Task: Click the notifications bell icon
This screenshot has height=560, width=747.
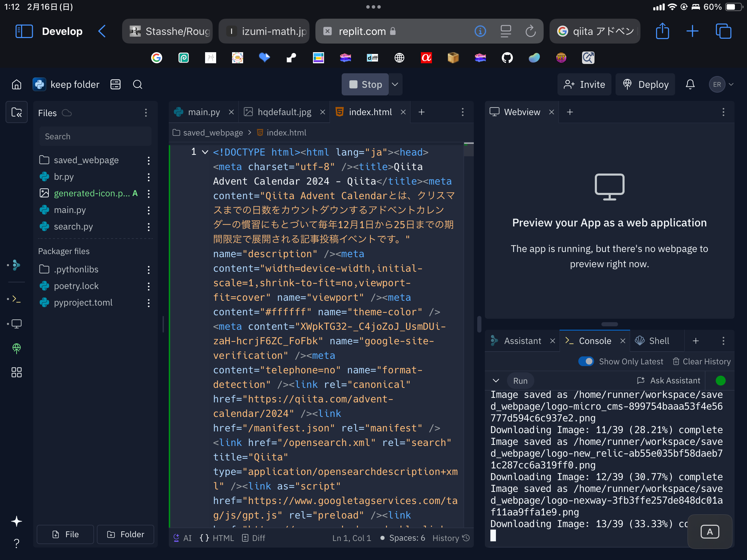Action: (690, 84)
